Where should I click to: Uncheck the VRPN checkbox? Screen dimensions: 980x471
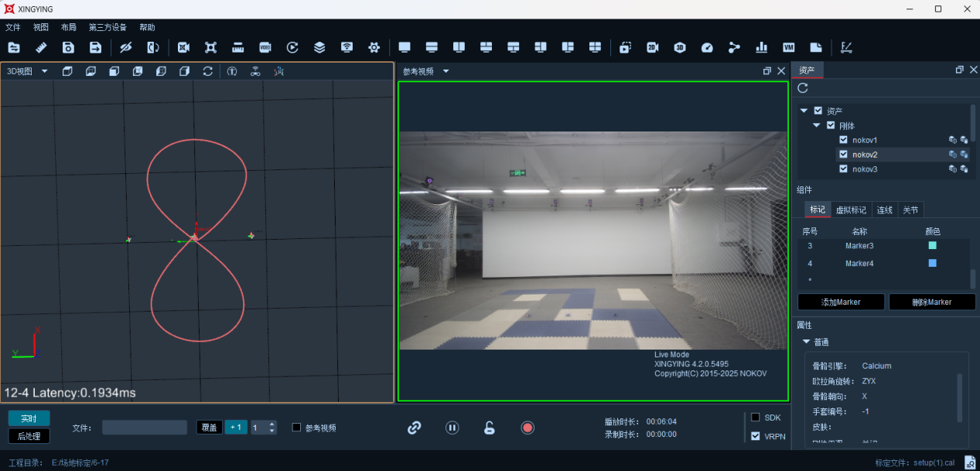coord(756,436)
